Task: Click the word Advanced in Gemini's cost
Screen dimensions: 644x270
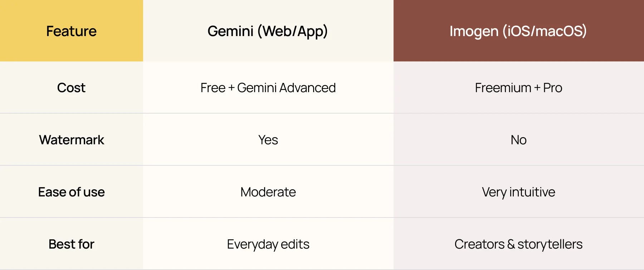Action: 308,88
